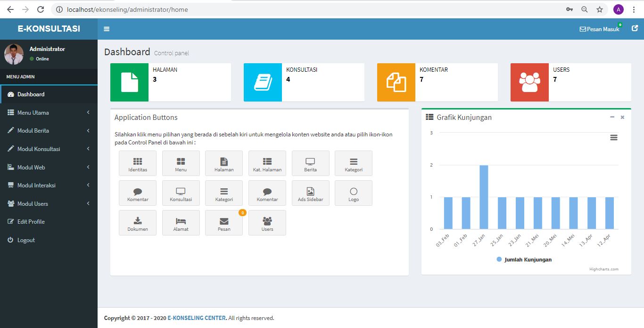The height and width of the screenshot is (328, 644).
Task: Click the Alamat bed icon button
Action: click(181, 223)
